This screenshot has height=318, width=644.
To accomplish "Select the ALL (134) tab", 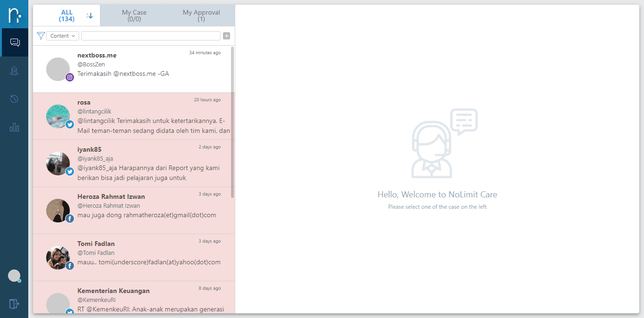I will (66, 16).
